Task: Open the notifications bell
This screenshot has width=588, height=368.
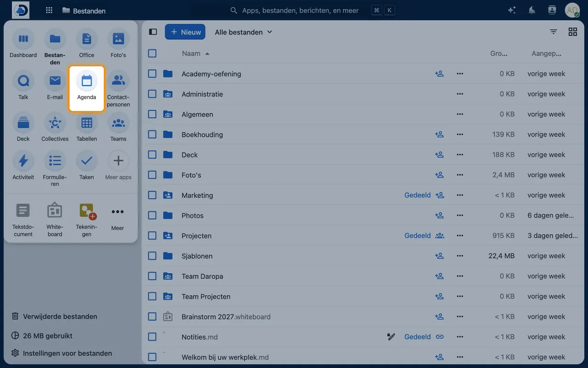Action: pos(532,10)
